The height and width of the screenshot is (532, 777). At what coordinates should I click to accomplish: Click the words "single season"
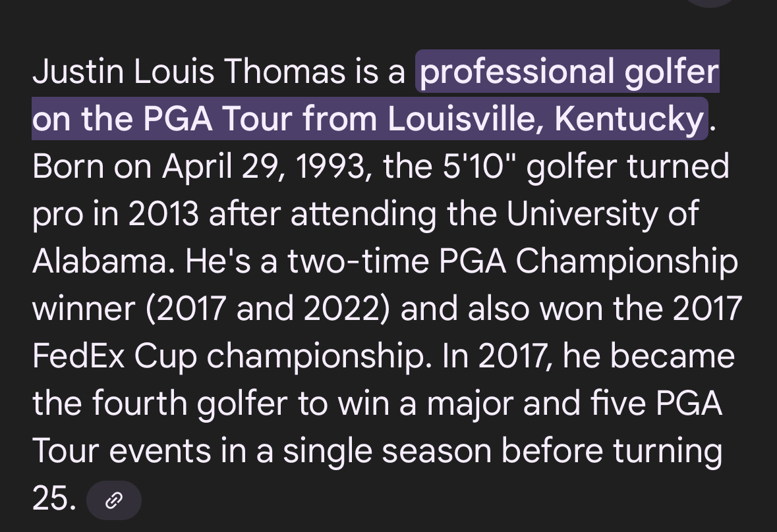pos(389,451)
